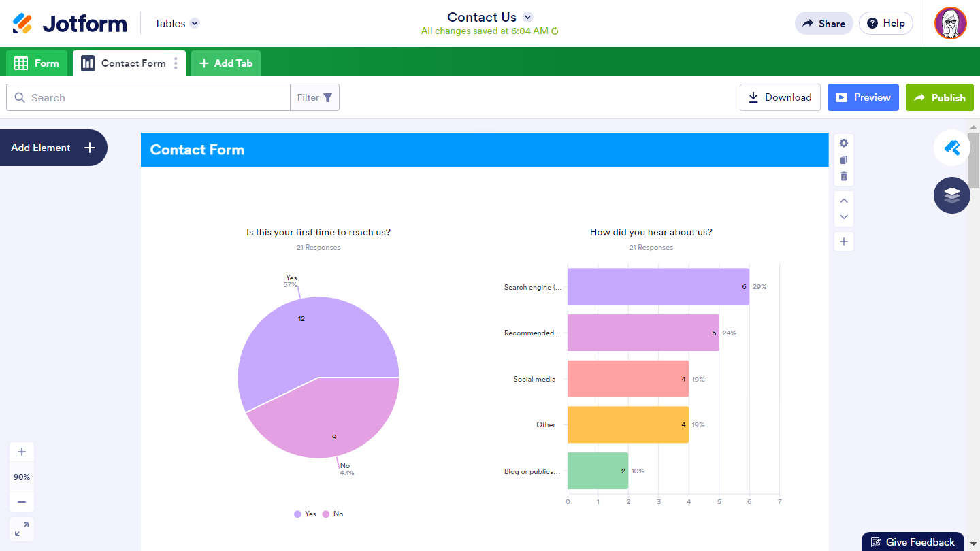
Task: Add a new element below with plus icon
Action: click(x=844, y=241)
